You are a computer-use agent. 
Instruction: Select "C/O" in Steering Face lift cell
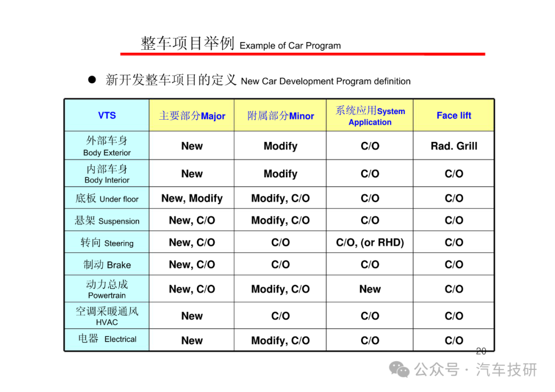tap(454, 242)
